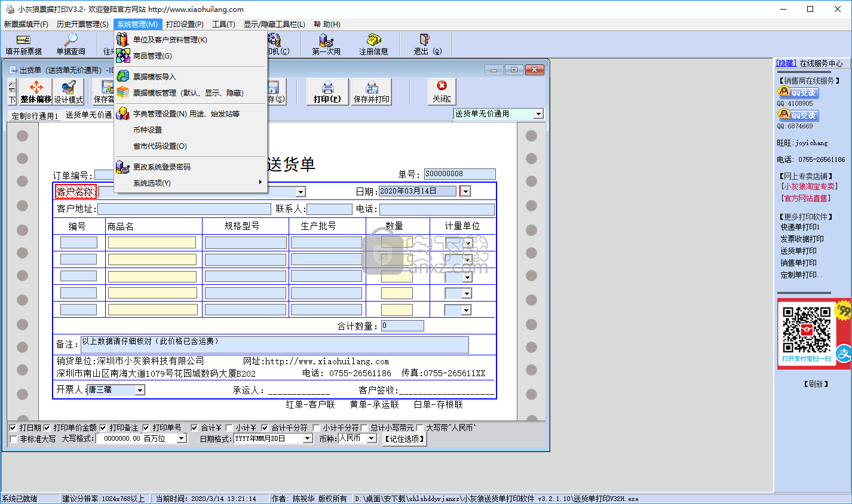Open the 填开新票据 toolbar icon
This screenshot has width=852, height=504.
pyautogui.click(x=23, y=45)
